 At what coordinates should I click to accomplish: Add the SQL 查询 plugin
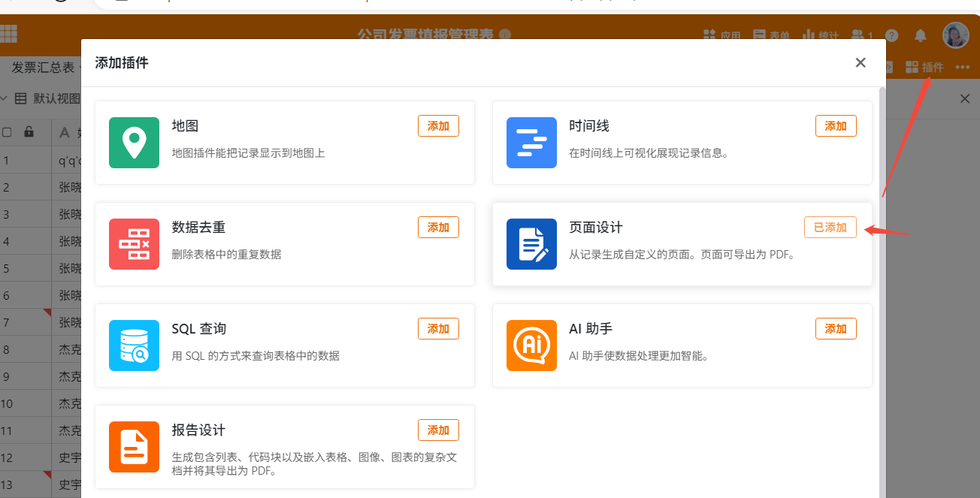tap(438, 329)
